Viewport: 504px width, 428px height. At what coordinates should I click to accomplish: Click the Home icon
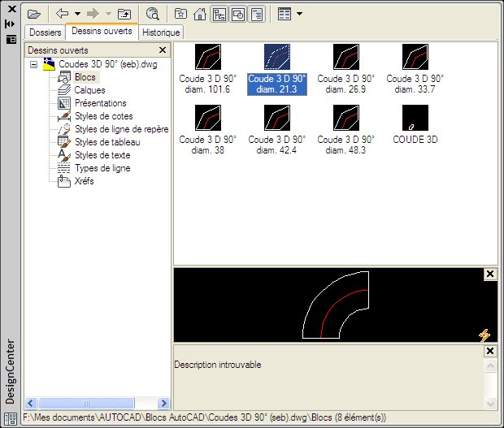200,14
